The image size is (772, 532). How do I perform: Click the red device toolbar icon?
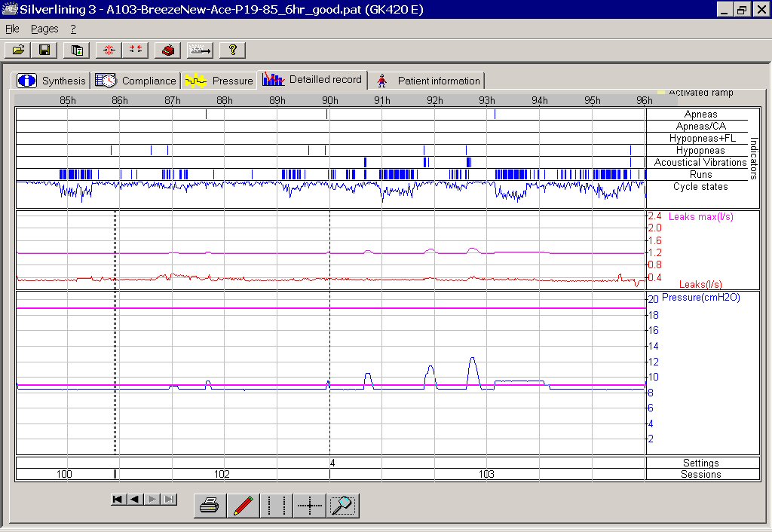167,50
